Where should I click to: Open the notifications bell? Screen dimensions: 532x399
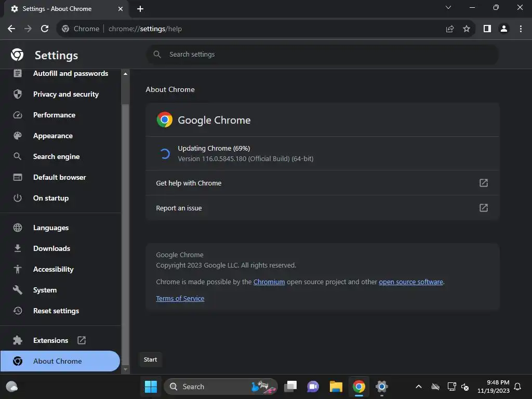(517, 387)
